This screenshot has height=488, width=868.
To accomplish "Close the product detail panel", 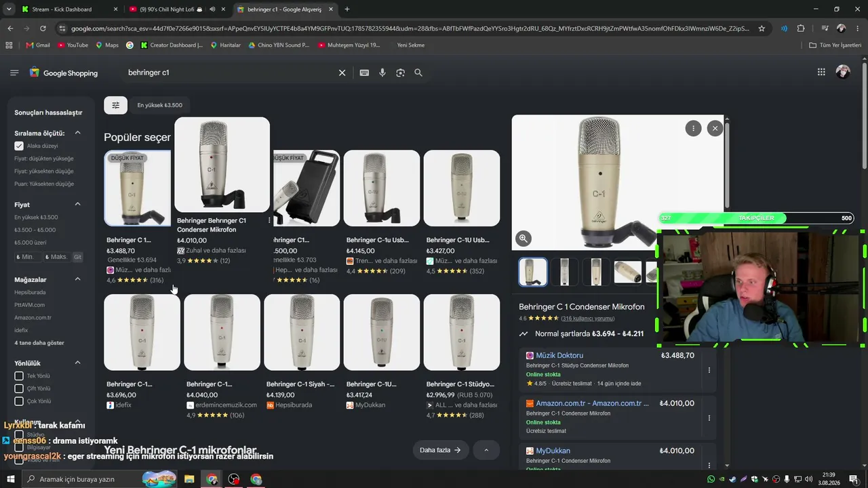I will (715, 128).
